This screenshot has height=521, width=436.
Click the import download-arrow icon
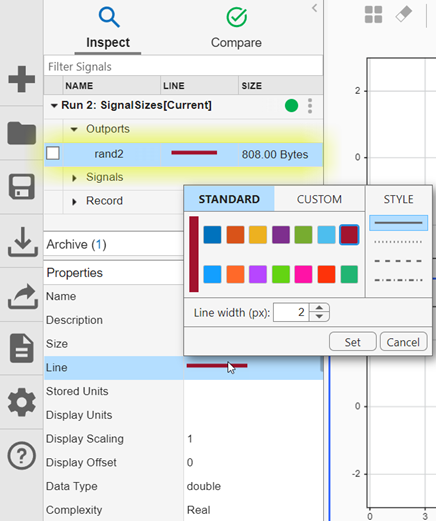(x=22, y=242)
